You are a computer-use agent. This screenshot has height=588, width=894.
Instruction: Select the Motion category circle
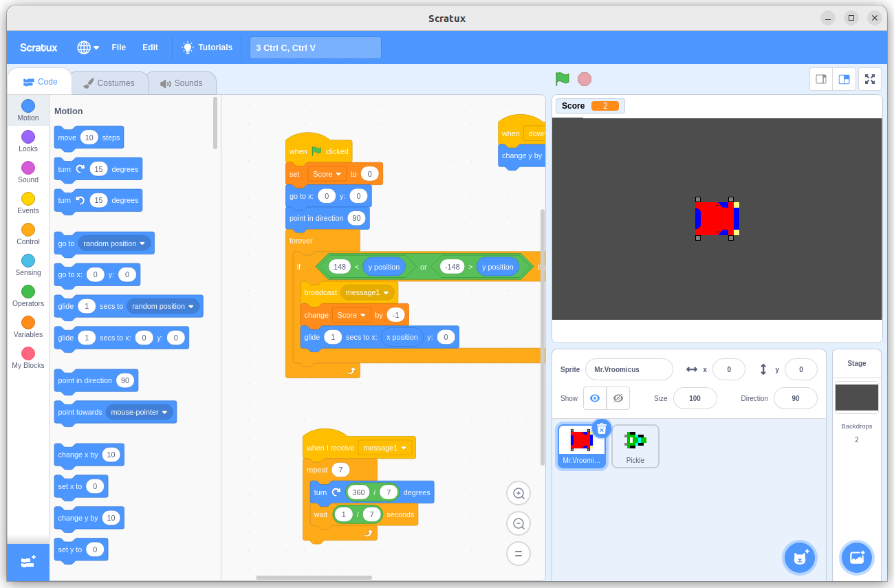pos(28,106)
